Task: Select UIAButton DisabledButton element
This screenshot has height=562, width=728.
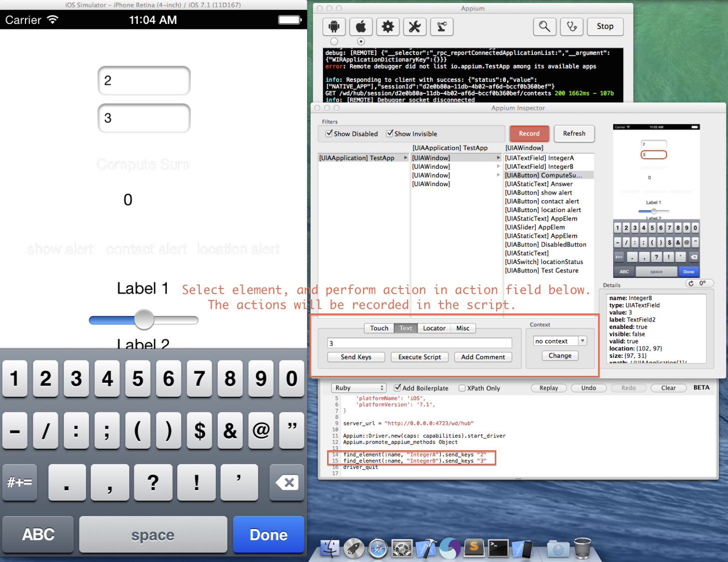Action: (549, 245)
